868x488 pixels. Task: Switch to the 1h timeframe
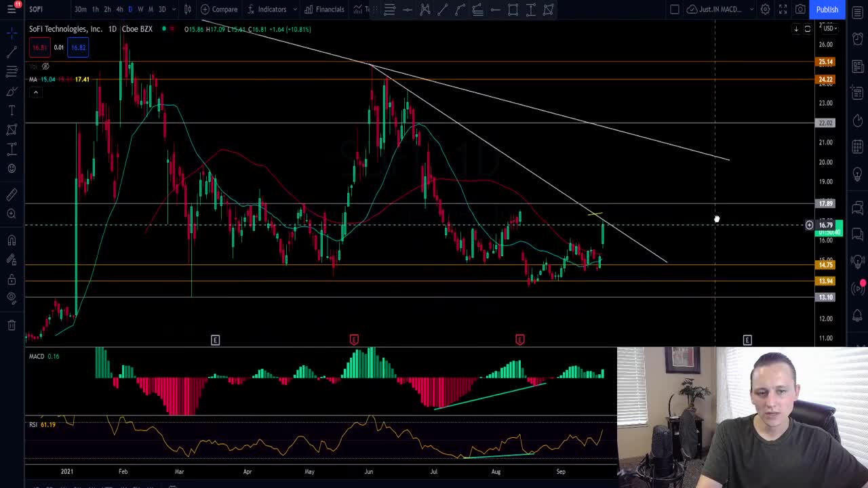pyautogui.click(x=96, y=9)
